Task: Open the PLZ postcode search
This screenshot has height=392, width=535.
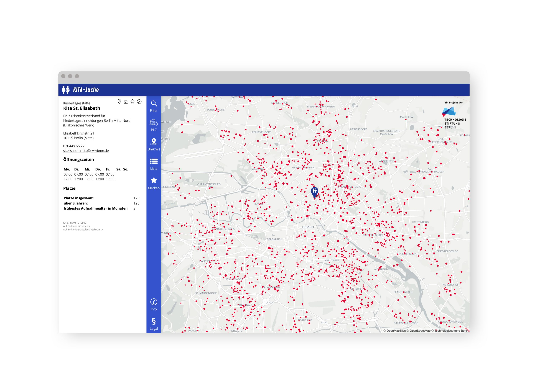Action: (154, 125)
